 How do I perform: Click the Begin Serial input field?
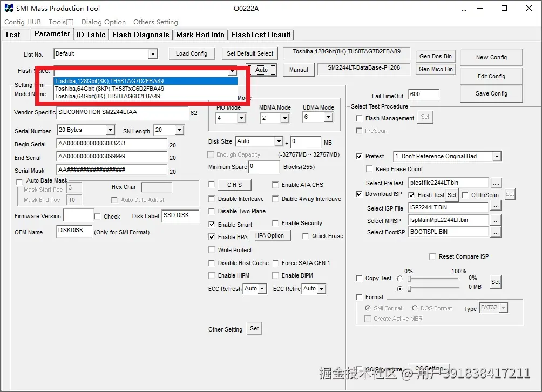point(112,144)
